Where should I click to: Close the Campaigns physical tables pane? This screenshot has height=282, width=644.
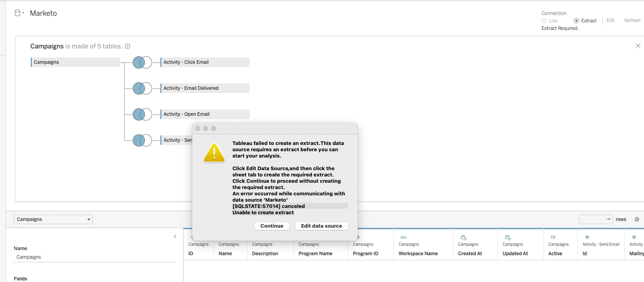tap(638, 46)
